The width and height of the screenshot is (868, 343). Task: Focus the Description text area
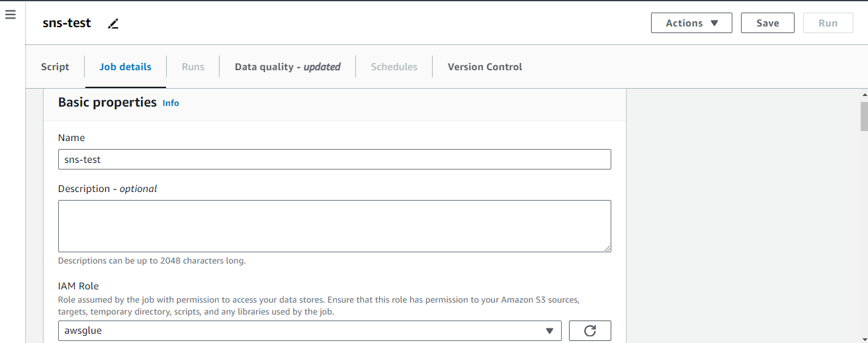(x=334, y=226)
